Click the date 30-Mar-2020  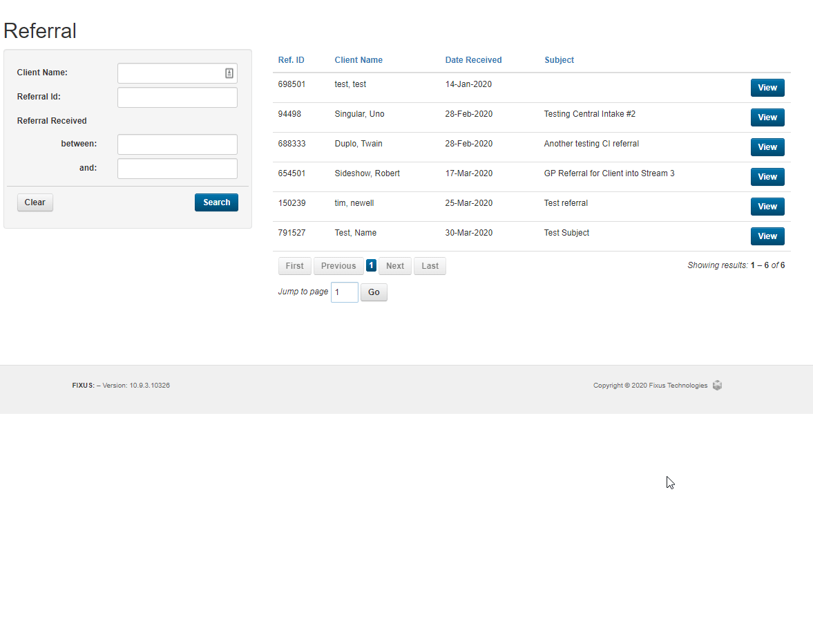[x=469, y=233]
